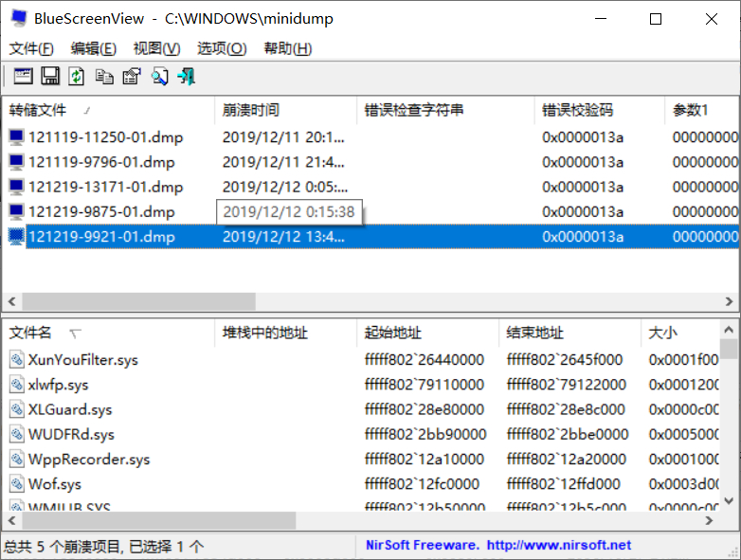Click the Find magnifier toolbar icon

pos(159,76)
